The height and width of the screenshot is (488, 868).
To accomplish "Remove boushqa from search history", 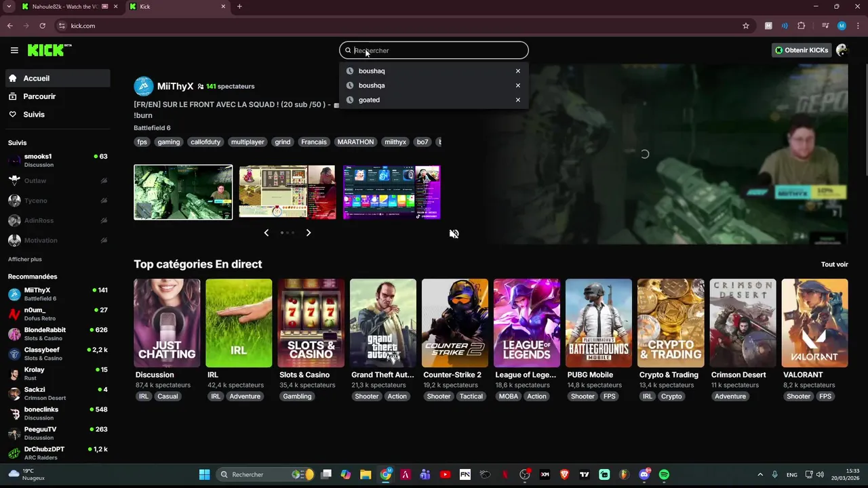I will pyautogui.click(x=518, y=85).
